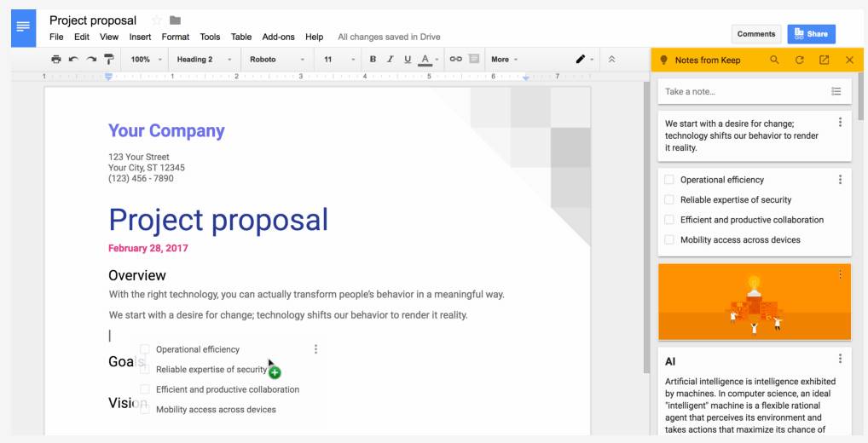Open Keep in a new window

(824, 60)
